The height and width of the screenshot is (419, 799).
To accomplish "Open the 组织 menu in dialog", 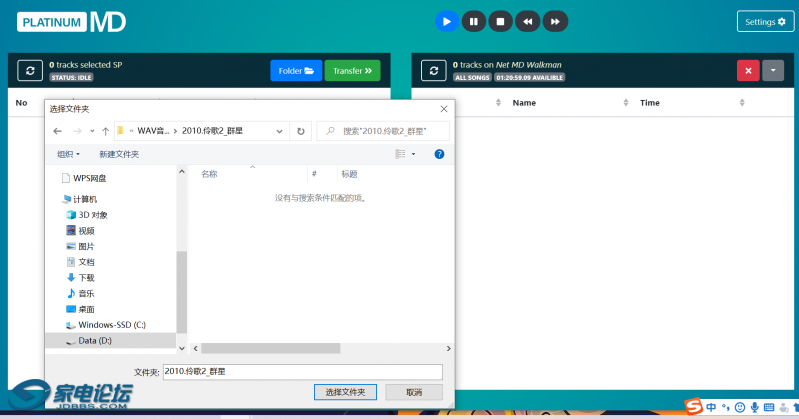I will pos(68,154).
